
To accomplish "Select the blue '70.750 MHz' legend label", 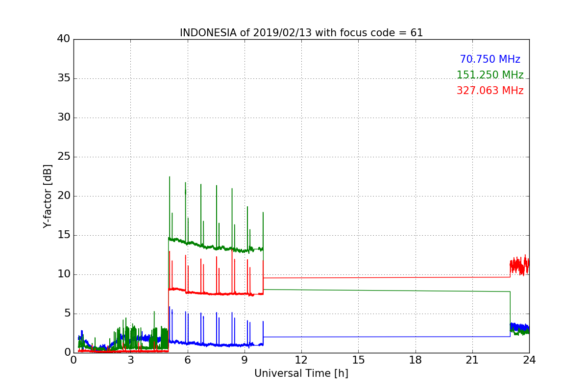I will tap(490, 59).
